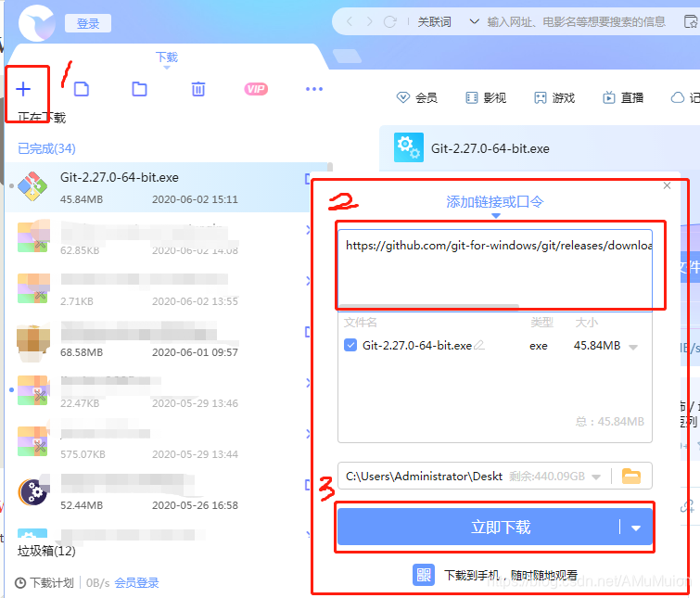700x598 pixels.
Task: Click the pink VIP badge
Action: pos(256,89)
